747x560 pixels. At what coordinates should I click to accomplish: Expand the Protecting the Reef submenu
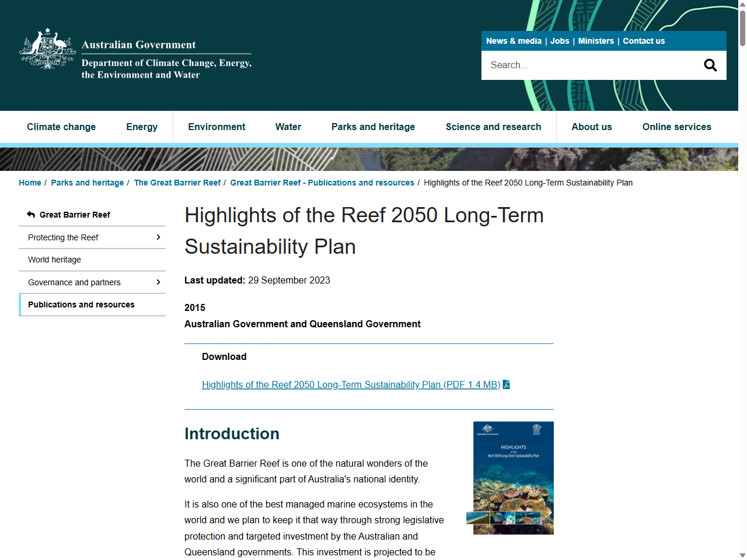click(x=158, y=237)
